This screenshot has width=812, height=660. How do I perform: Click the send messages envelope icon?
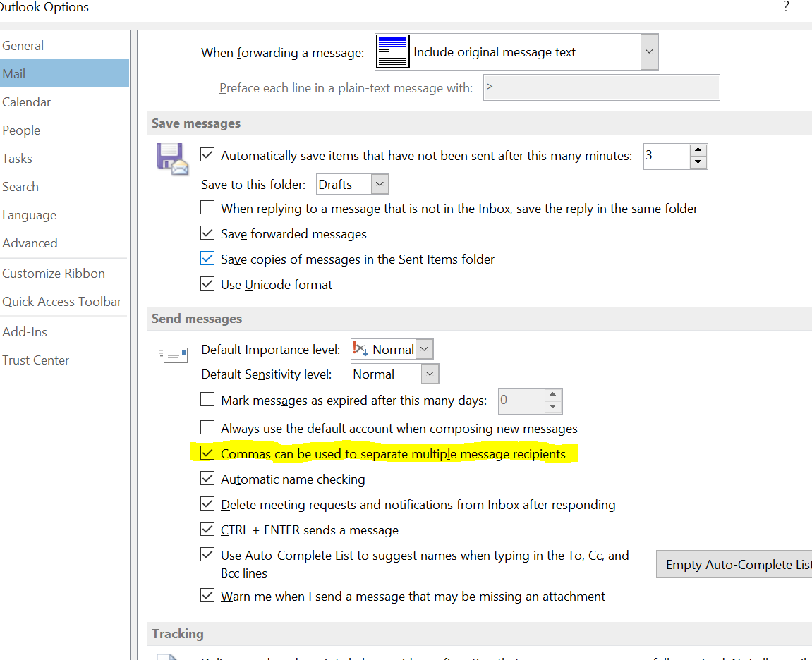coord(173,355)
